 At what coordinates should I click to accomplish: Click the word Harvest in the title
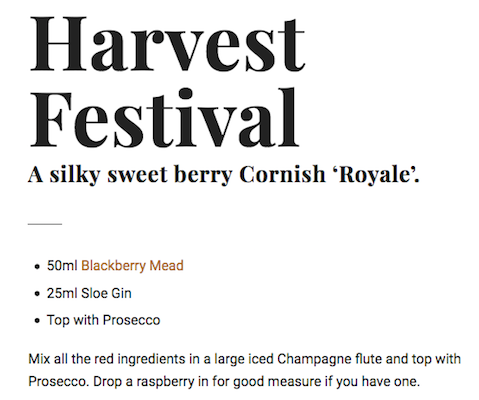click(167, 43)
